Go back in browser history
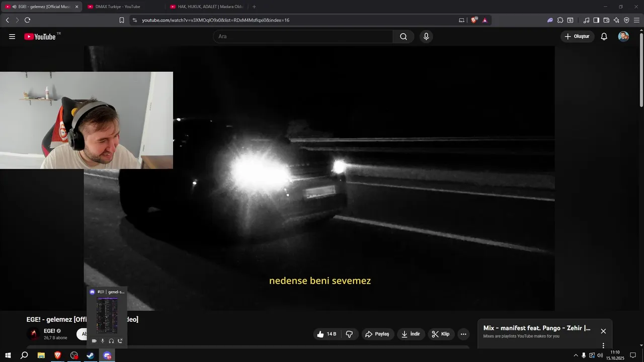This screenshot has width=644, height=362. tap(7, 20)
